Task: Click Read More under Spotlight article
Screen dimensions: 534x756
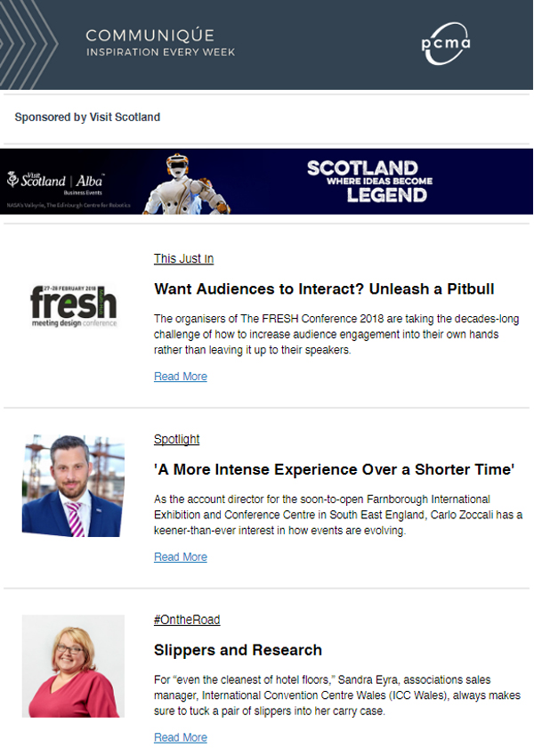Action: pyautogui.click(x=181, y=557)
